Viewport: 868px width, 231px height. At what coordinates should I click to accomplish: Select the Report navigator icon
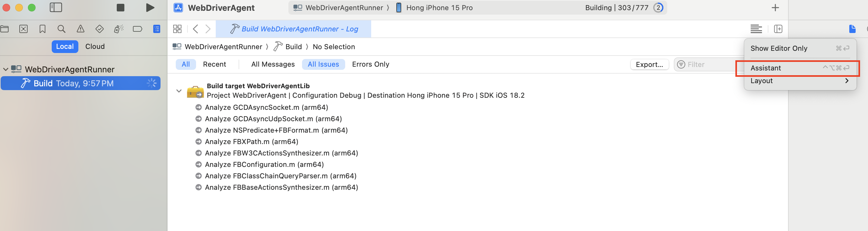click(157, 29)
